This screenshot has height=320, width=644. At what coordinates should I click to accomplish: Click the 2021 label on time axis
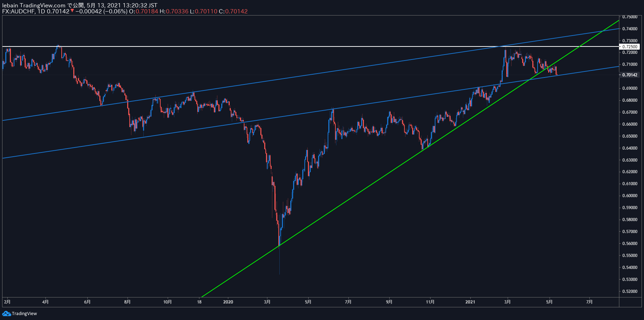click(x=470, y=302)
